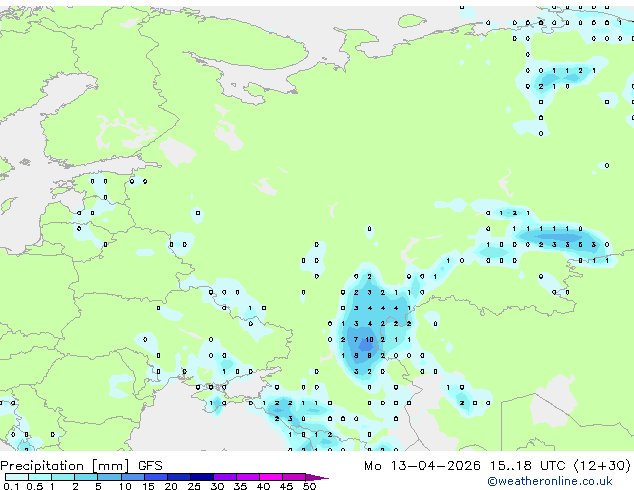The width and height of the screenshot is (634, 490).
Task: Click the 0.5–1 mm legend color box
Action: [x=40, y=477]
